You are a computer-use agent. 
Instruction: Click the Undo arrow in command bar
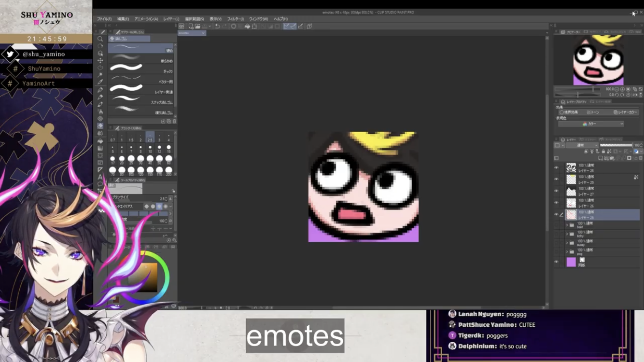(x=218, y=26)
